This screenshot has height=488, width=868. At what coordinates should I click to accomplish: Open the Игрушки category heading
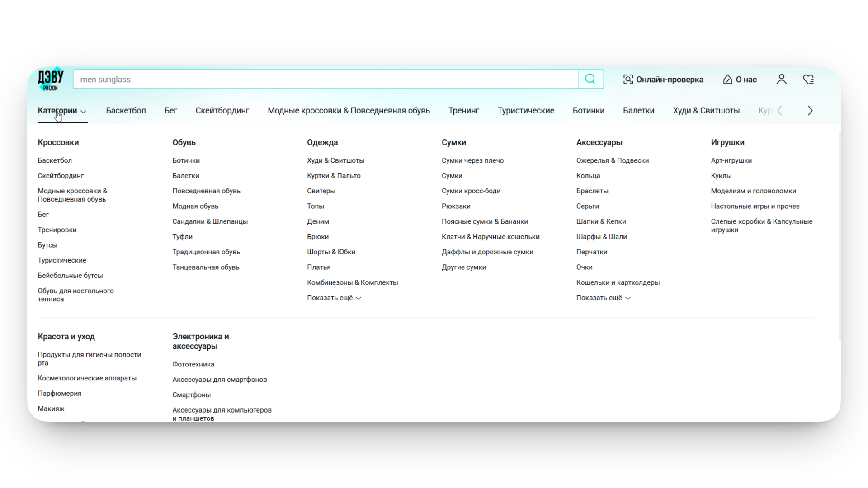(x=727, y=142)
